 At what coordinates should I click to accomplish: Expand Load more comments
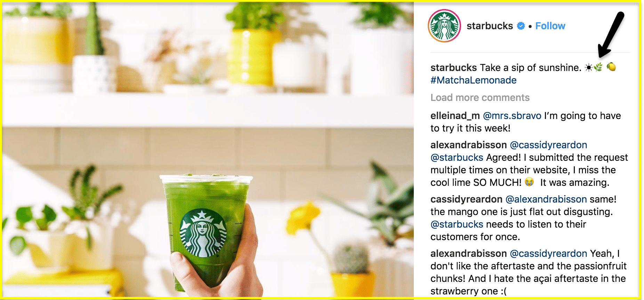pos(480,97)
